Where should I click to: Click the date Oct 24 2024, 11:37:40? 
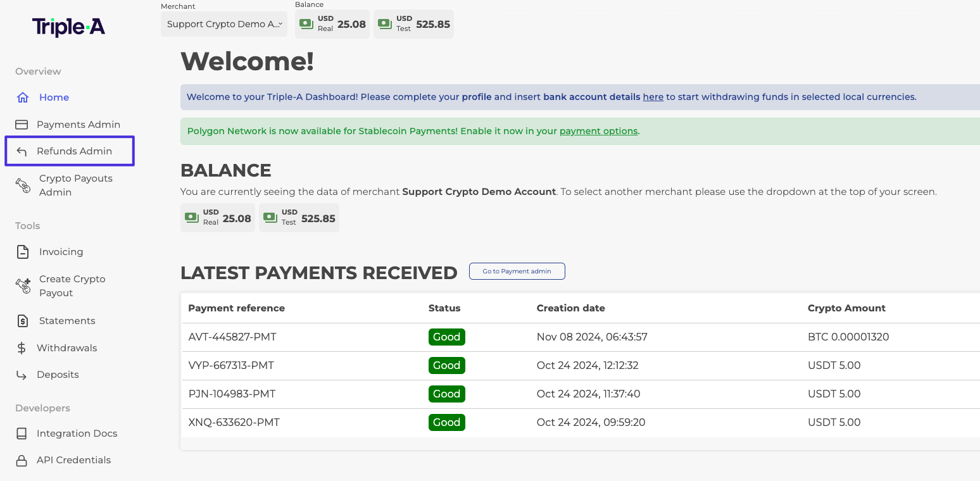coord(588,394)
